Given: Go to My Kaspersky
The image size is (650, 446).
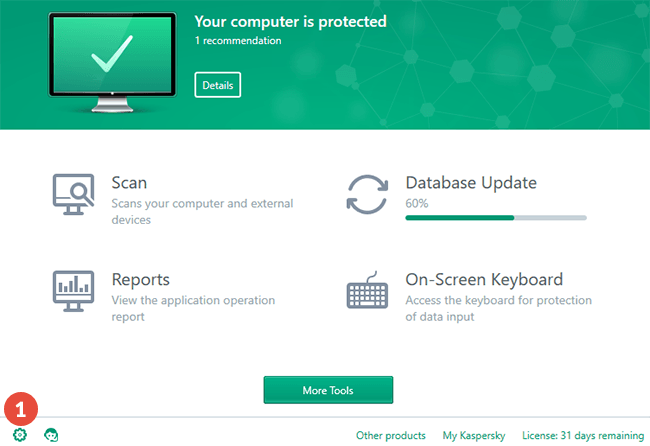Looking at the screenshot, I should (x=474, y=436).
